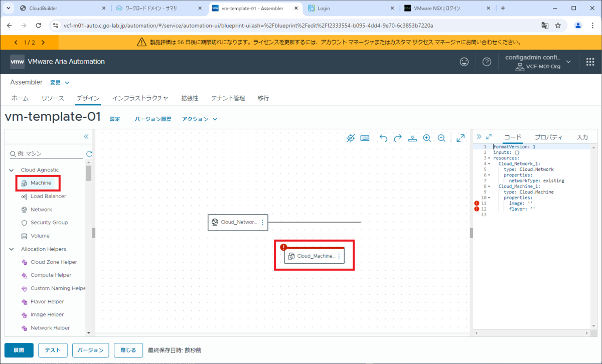Switch to the 拡張性 tab
Viewport: 602px width, 364px height.
[190, 98]
